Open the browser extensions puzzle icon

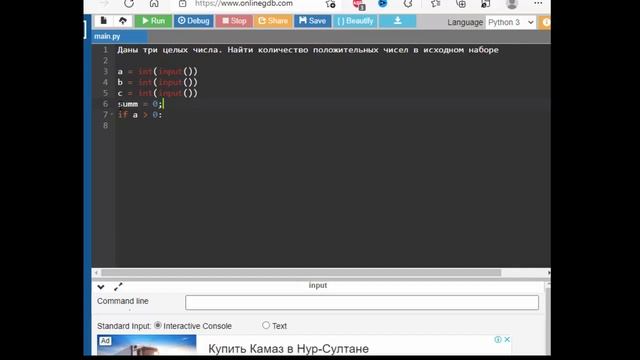click(408, 4)
